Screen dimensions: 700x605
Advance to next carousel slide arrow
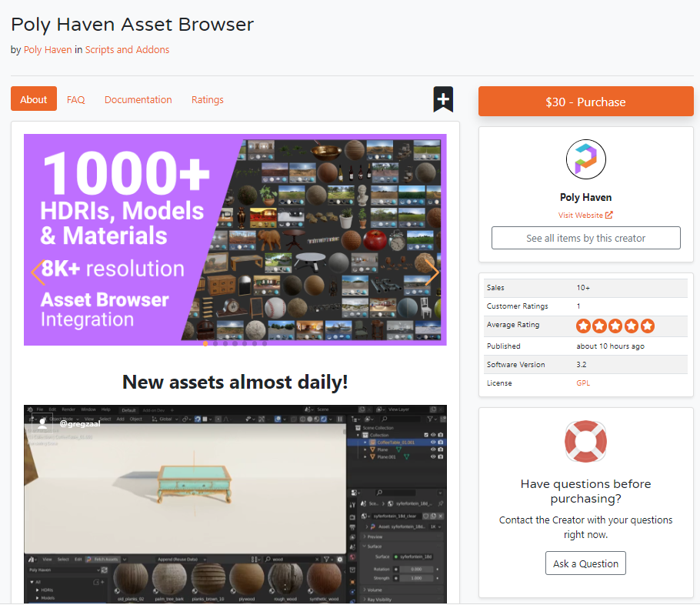432,272
